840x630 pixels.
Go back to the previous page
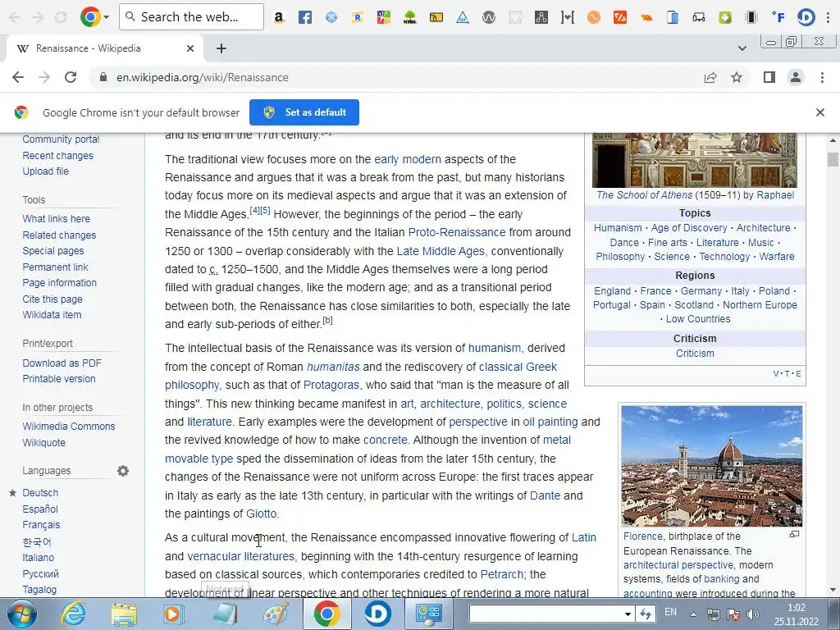tap(18, 77)
